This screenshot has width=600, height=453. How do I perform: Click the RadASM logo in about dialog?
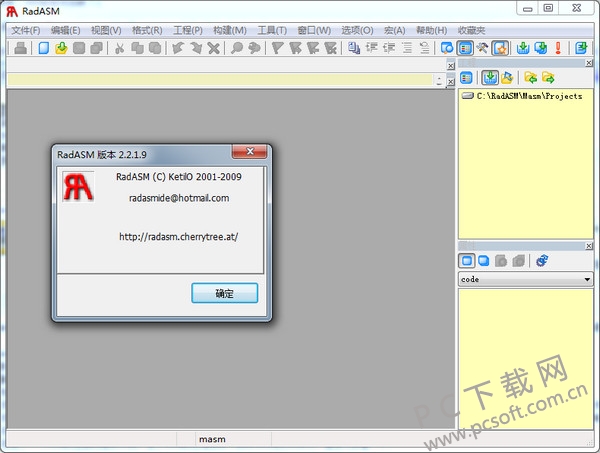pos(78,187)
